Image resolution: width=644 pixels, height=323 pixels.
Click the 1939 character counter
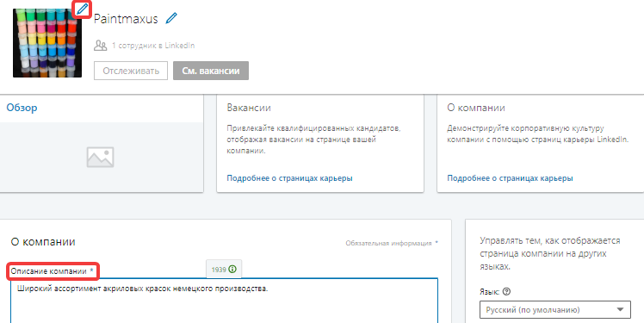click(219, 270)
